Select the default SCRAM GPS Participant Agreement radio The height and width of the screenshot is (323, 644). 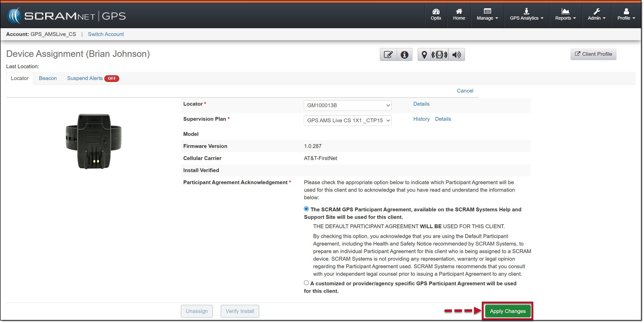306,209
